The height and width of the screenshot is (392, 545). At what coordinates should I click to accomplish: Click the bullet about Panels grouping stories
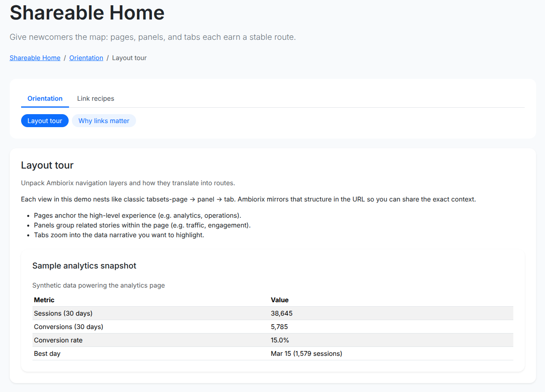click(x=142, y=225)
